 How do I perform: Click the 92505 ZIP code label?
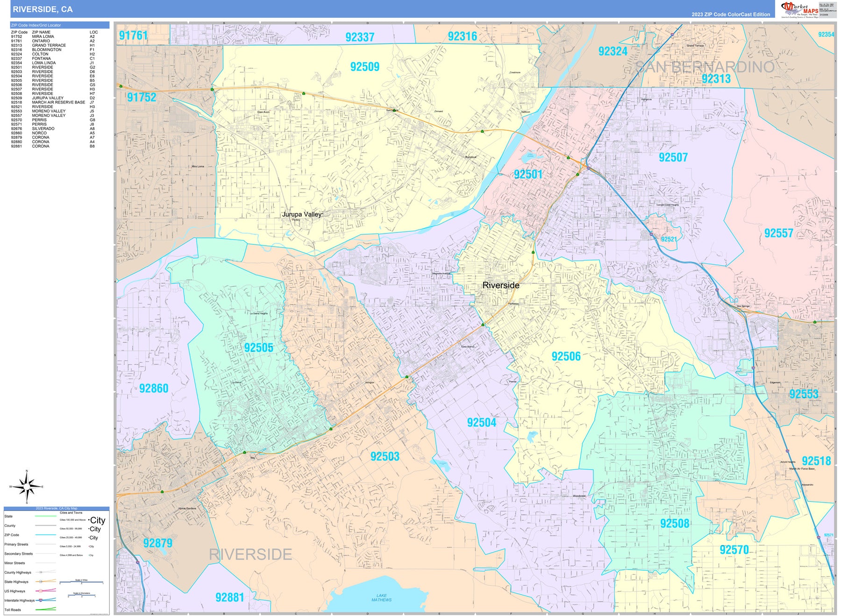click(x=258, y=348)
